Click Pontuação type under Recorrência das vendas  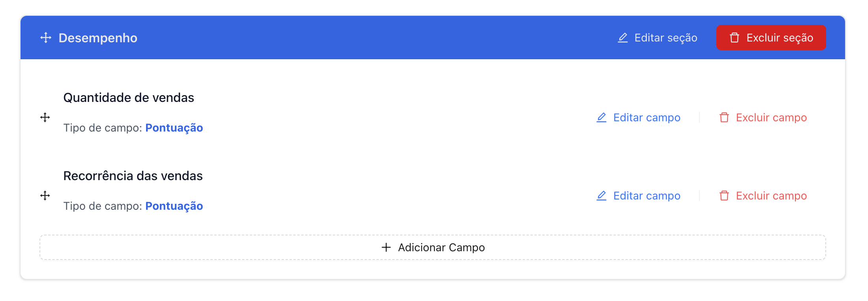coord(174,206)
